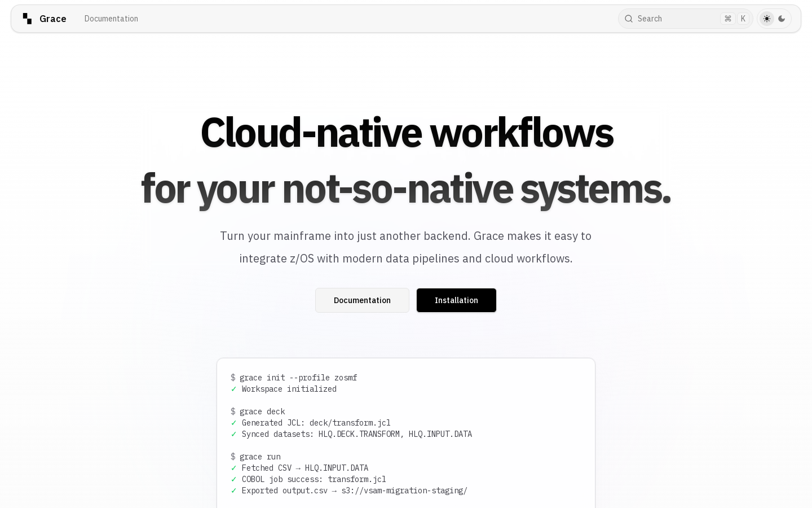This screenshot has width=812, height=508.
Task: Click the magnifier search icon
Action: (x=629, y=19)
